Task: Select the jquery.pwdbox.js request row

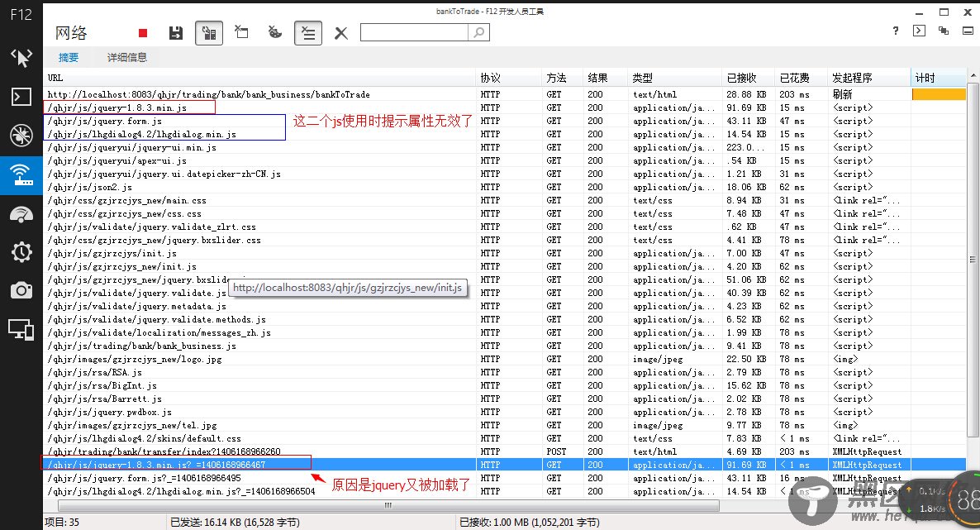Action: (x=504, y=412)
